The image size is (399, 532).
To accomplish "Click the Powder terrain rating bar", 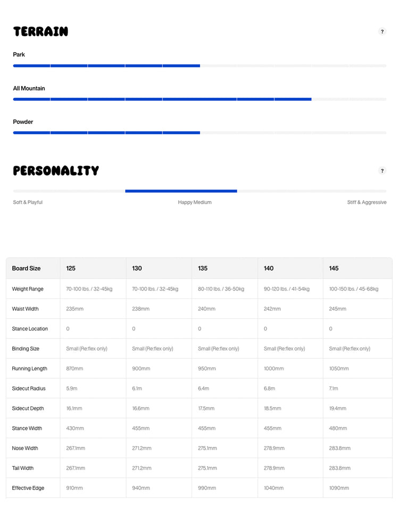I will (x=199, y=132).
